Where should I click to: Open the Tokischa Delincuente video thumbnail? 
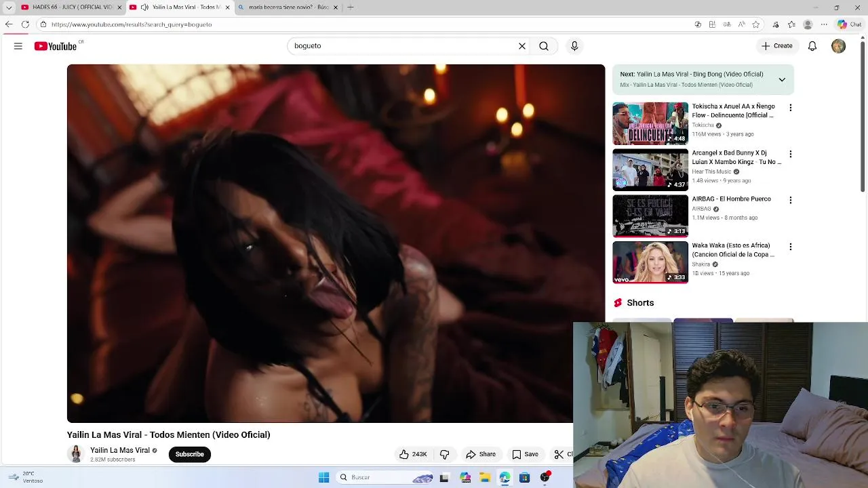[650, 123]
